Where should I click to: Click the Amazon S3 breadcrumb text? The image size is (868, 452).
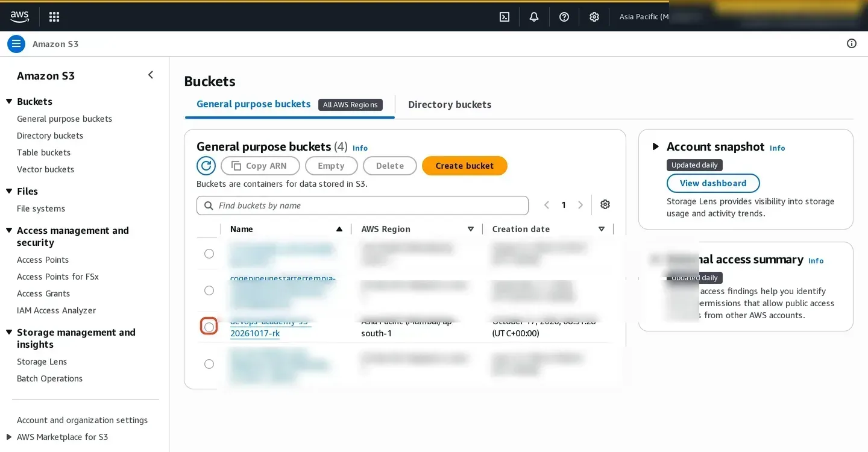click(55, 44)
